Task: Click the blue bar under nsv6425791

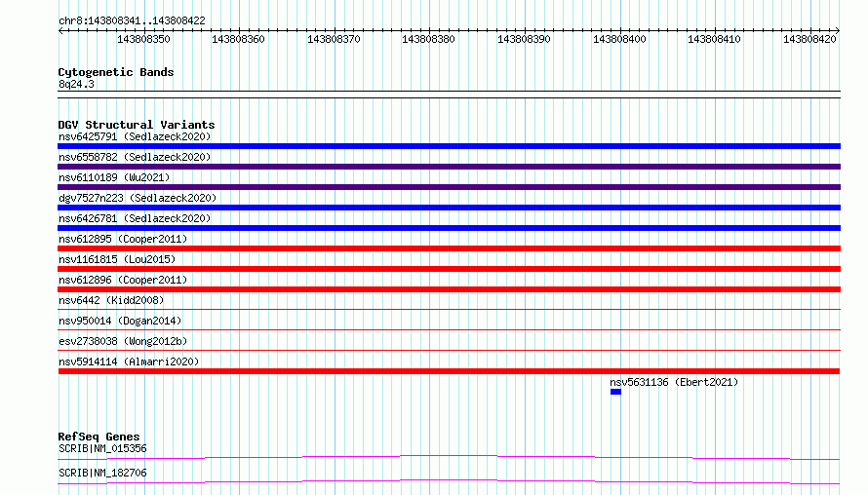Action: 449,146
